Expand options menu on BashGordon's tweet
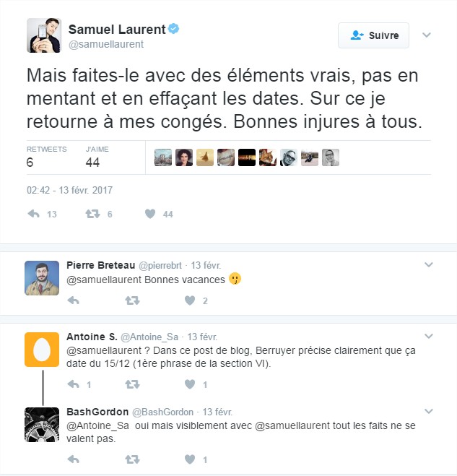The image size is (457, 476). 428,411
